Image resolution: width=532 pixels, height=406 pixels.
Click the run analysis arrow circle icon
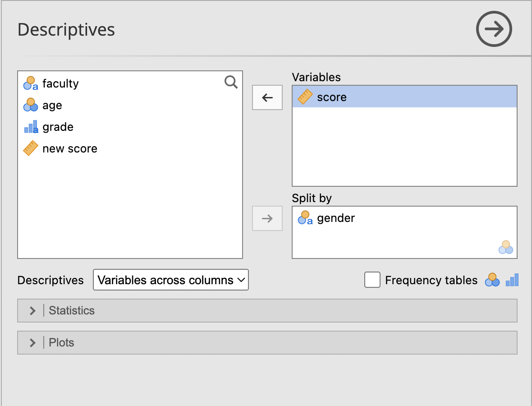click(x=494, y=29)
